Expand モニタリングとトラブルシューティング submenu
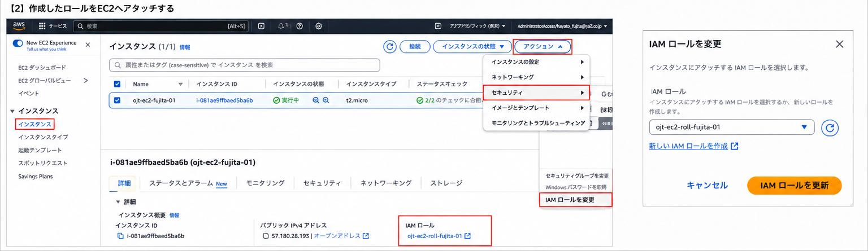This screenshot has width=868, height=251. click(536, 122)
